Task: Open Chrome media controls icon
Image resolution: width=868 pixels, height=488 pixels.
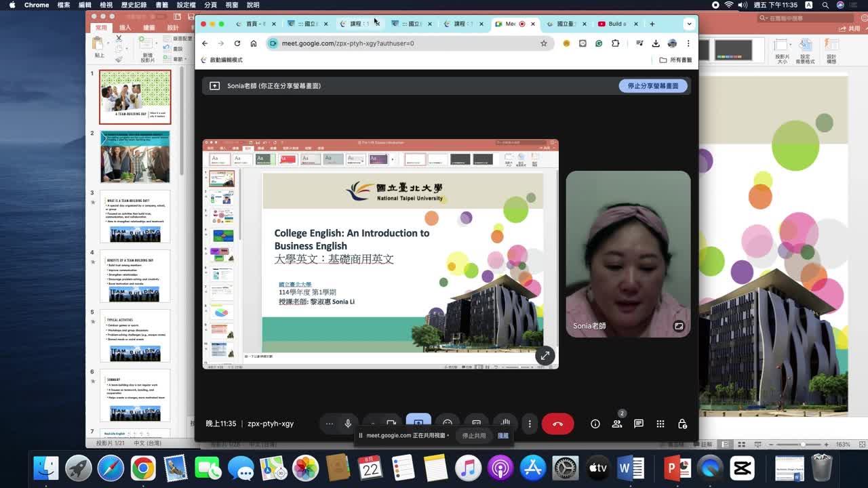Action: click(639, 43)
